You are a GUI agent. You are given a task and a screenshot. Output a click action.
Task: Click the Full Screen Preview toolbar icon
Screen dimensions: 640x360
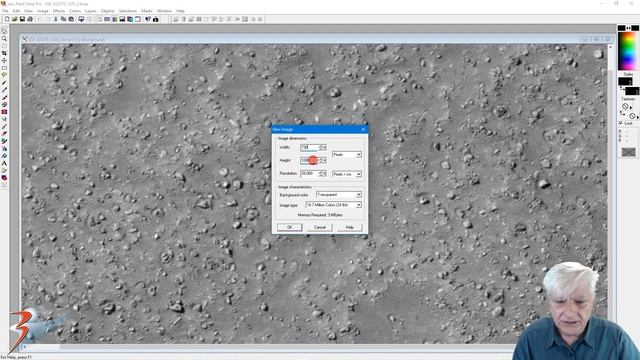click(81, 19)
